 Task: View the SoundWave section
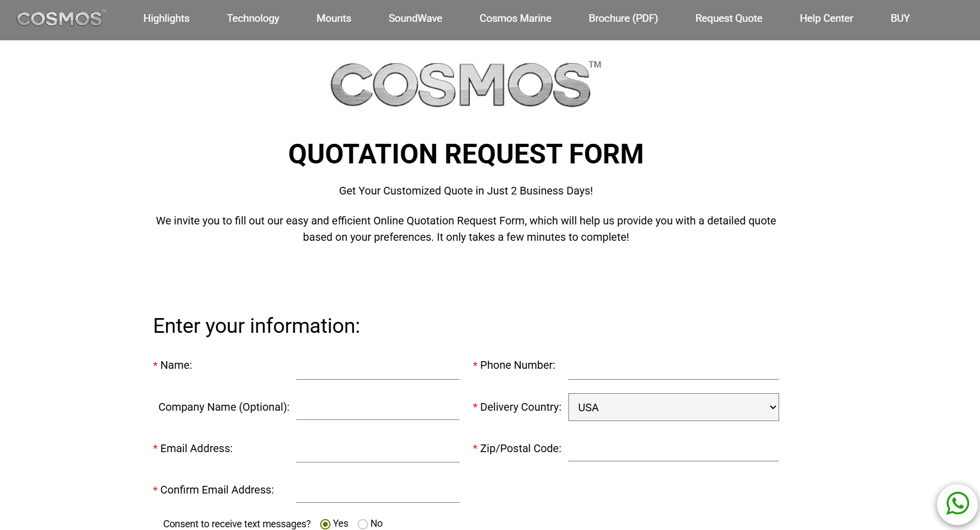[415, 18]
